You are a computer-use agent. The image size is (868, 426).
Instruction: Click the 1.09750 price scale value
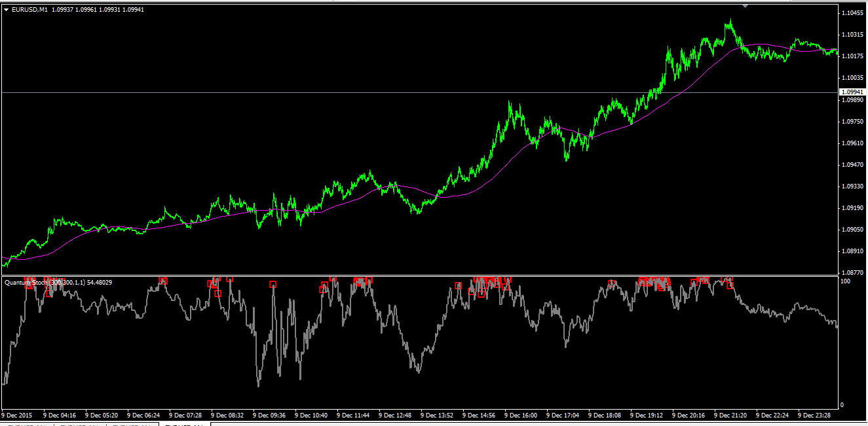(x=854, y=122)
